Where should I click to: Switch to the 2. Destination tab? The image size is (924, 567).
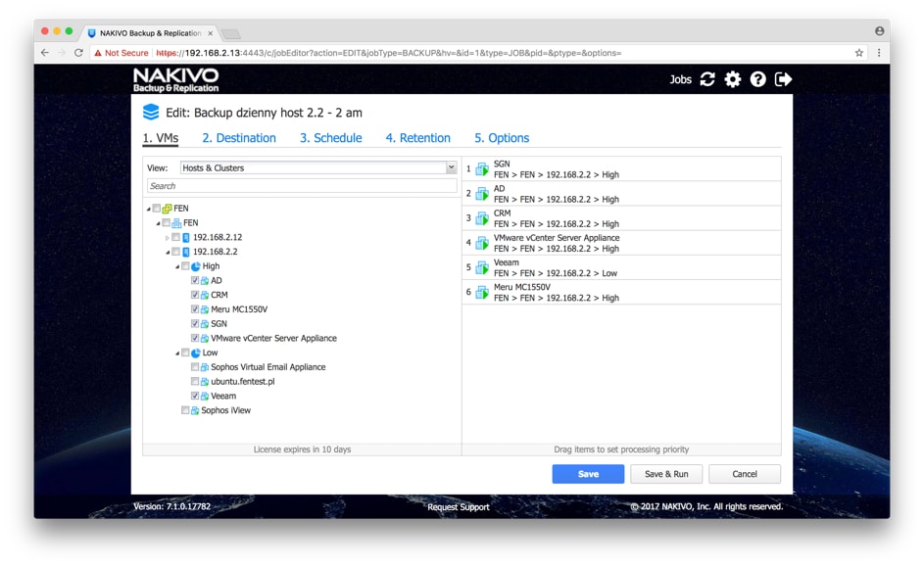coord(239,138)
